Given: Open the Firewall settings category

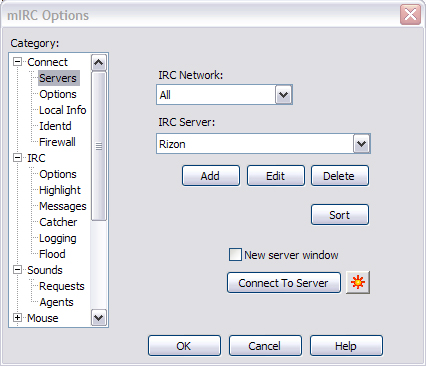Looking at the screenshot, I should 57,142.
